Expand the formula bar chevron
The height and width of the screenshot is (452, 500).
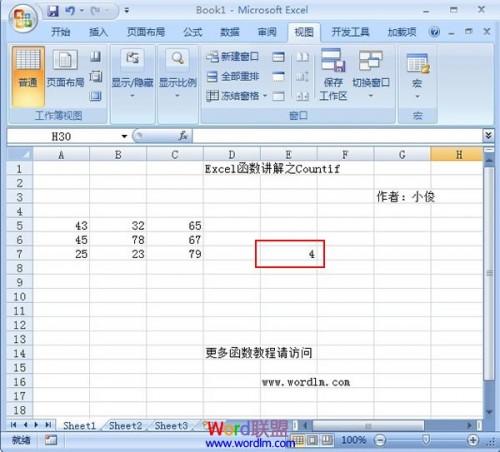point(488,136)
